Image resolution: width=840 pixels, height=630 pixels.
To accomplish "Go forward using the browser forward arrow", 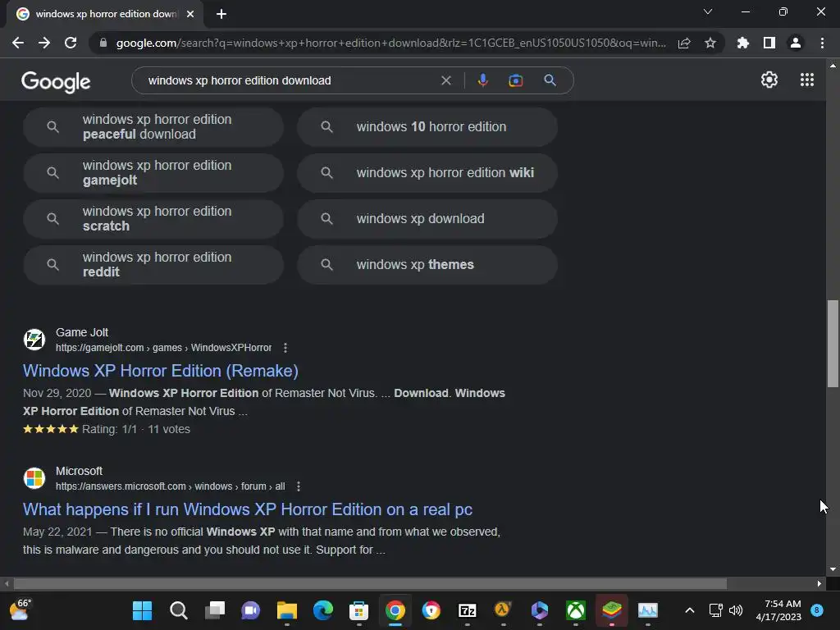I will pyautogui.click(x=44, y=43).
